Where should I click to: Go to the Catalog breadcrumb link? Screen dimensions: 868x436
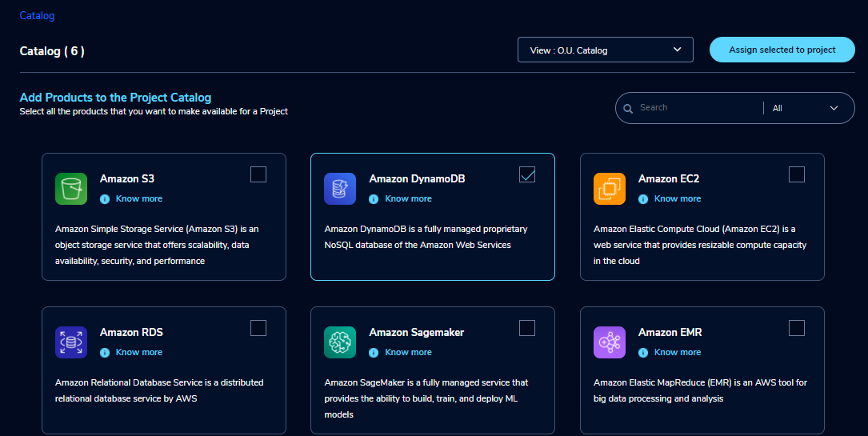37,15
